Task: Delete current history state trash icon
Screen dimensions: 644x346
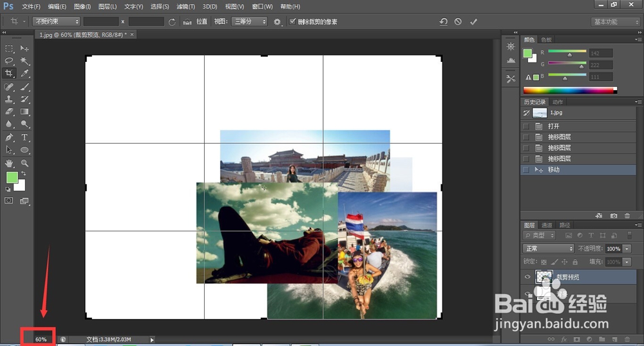Action: 627,215
